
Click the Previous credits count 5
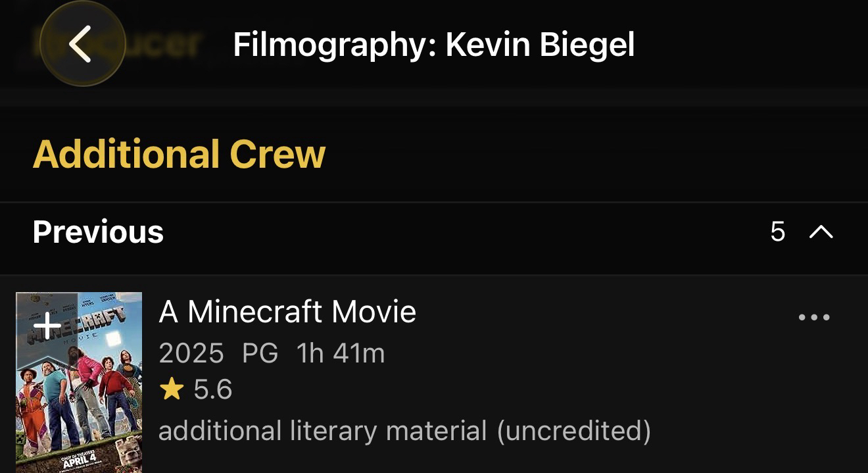tap(778, 232)
